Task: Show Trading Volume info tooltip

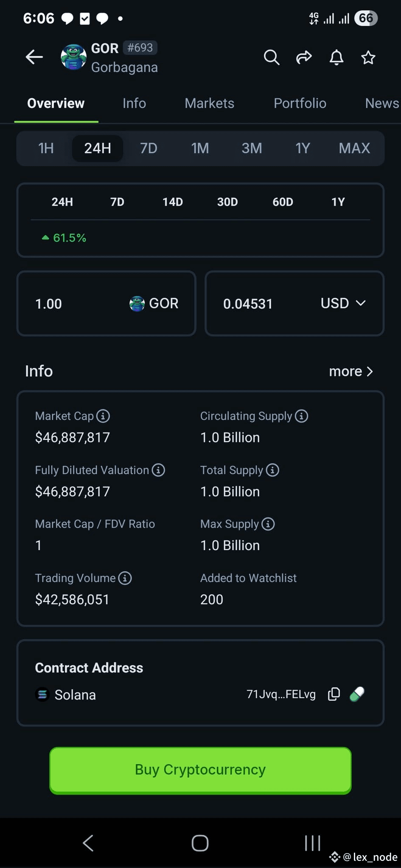Action: pos(125,578)
